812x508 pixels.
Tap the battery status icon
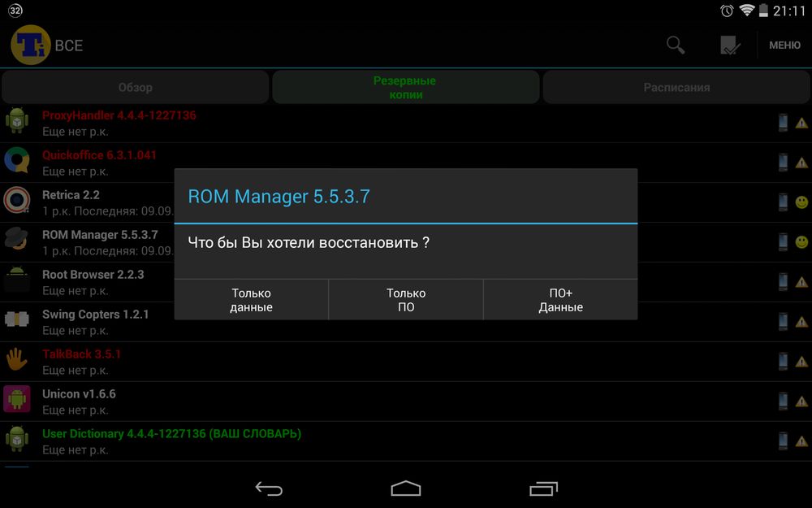pos(763,11)
